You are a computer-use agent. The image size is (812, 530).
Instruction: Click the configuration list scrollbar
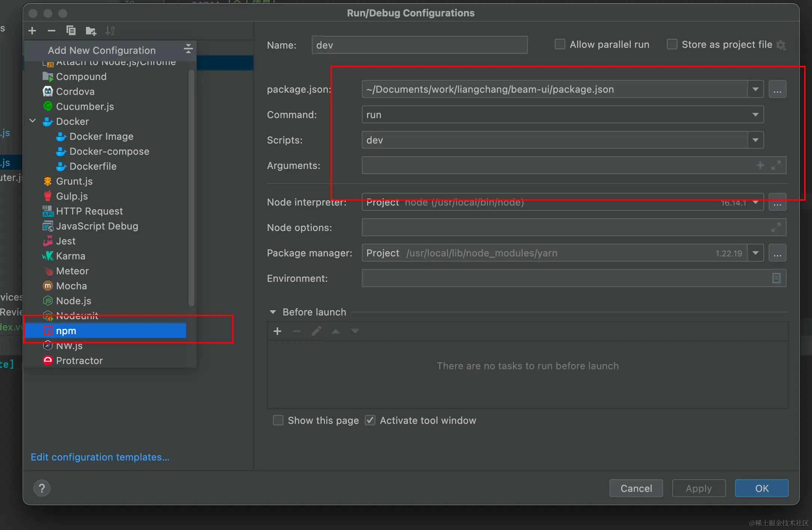pos(191,187)
